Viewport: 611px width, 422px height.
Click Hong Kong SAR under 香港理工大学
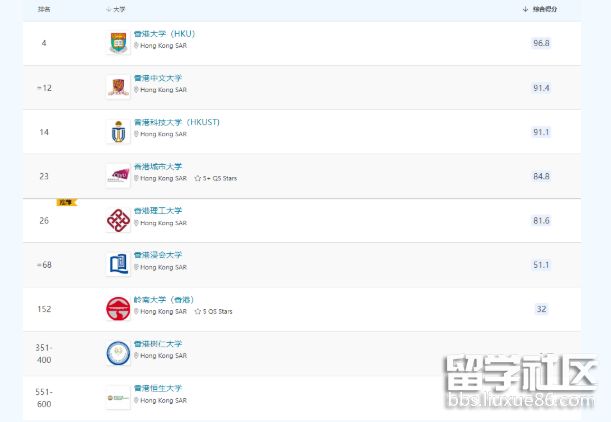click(163, 223)
